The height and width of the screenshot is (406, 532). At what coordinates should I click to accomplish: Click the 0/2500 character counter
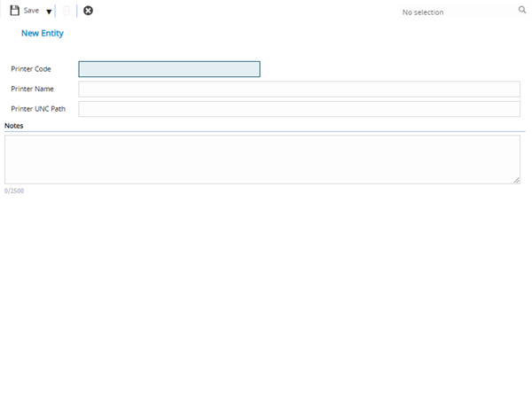(14, 191)
